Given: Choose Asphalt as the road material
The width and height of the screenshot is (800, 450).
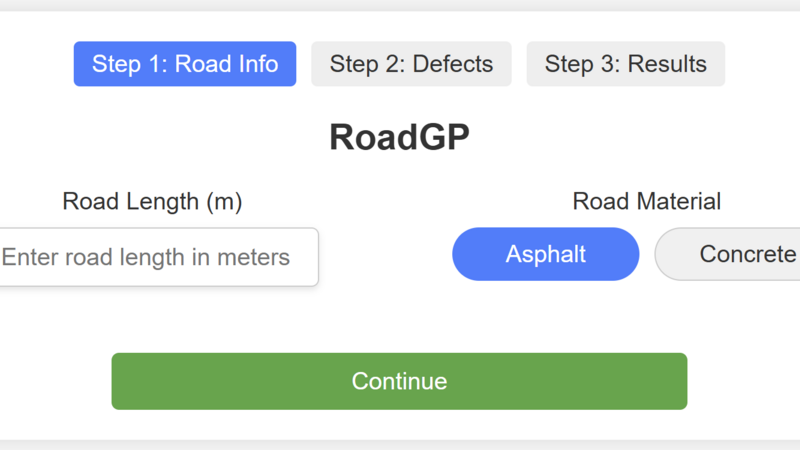Looking at the screenshot, I should (545, 254).
